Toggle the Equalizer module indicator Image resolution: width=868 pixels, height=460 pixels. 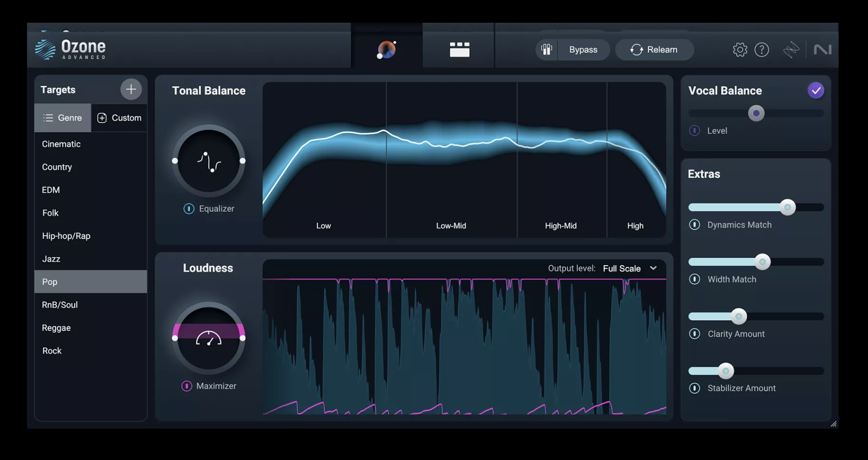tap(189, 208)
